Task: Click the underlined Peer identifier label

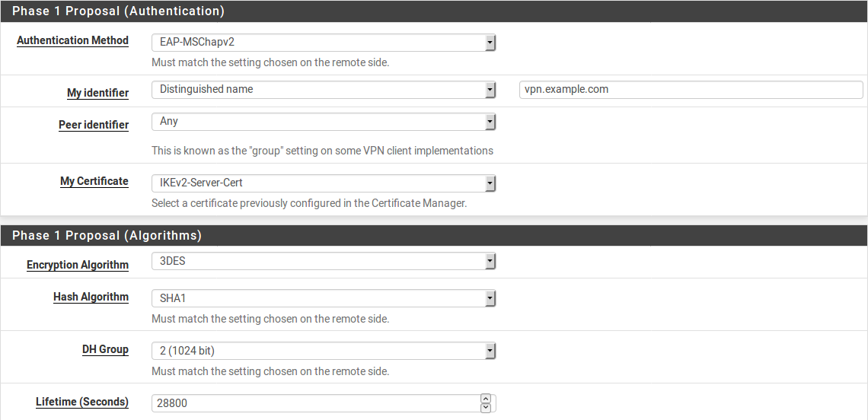Action: 94,125
